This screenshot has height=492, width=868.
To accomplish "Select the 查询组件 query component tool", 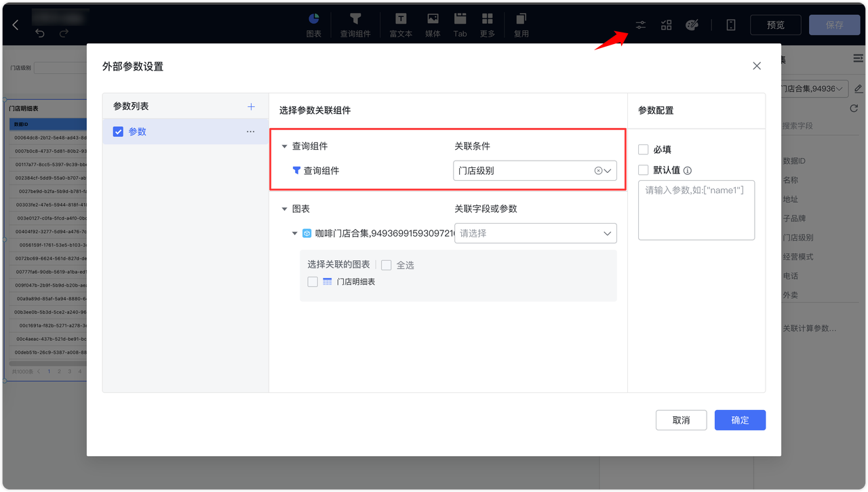I will tap(356, 24).
